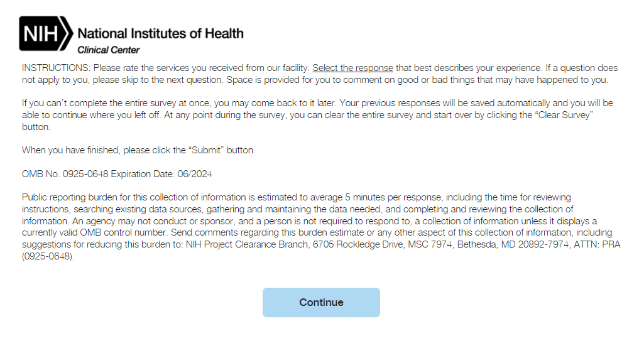Click the "Clinical Center" subtitle text
The height and width of the screenshot is (338, 644).
point(108,50)
